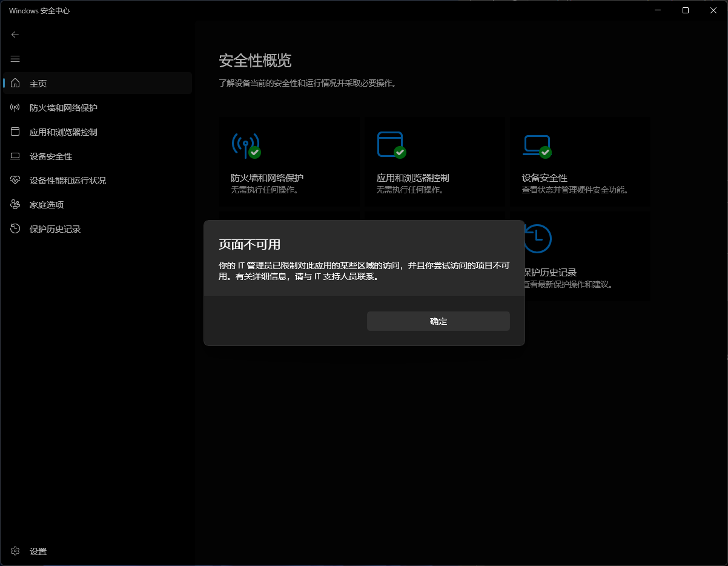Image resolution: width=728 pixels, height=566 pixels.
Task: Open settings via the gear icon
Action: point(15,551)
